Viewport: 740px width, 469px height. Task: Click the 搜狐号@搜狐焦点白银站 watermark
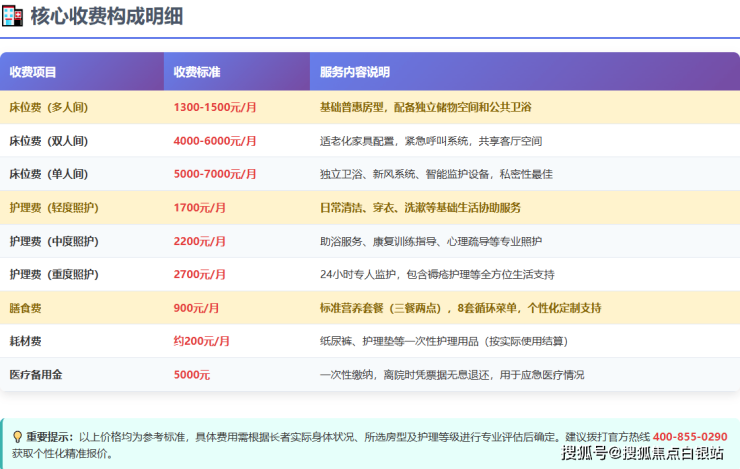coord(642,454)
